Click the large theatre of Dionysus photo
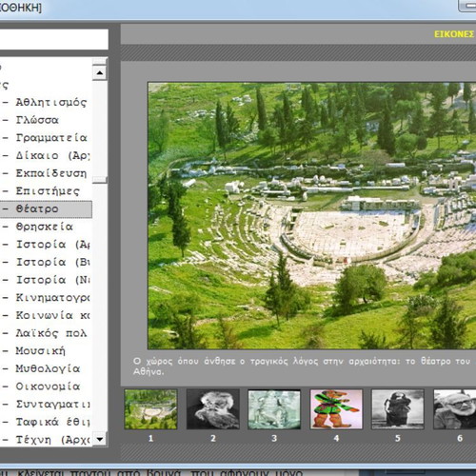476x476 pixels. click(312, 216)
